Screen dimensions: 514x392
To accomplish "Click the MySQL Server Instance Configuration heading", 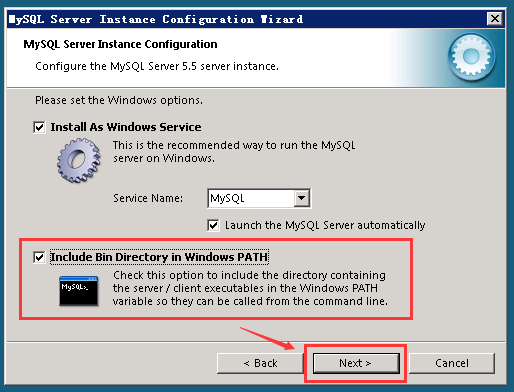I will pos(120,44).
